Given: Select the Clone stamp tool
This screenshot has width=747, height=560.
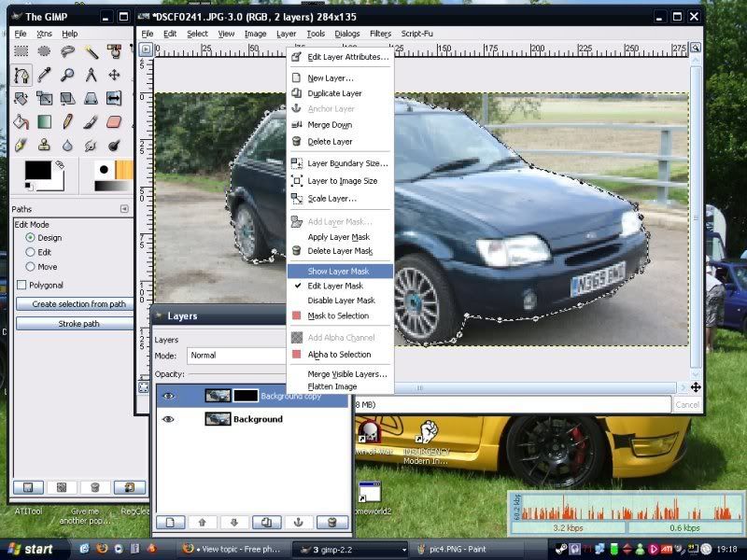Looking at the screenshot, I should [x=44, y=146].
